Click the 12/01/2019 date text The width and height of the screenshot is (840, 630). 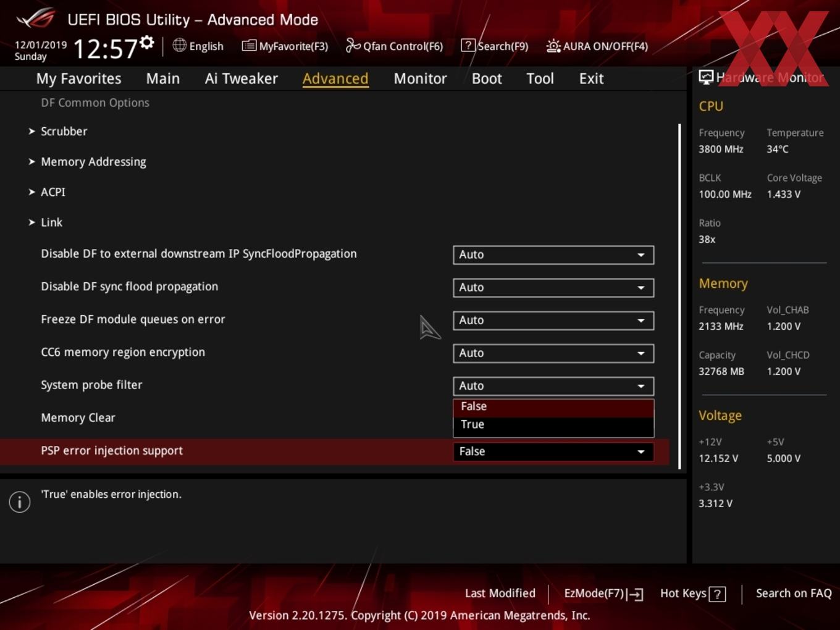(41, 45)
